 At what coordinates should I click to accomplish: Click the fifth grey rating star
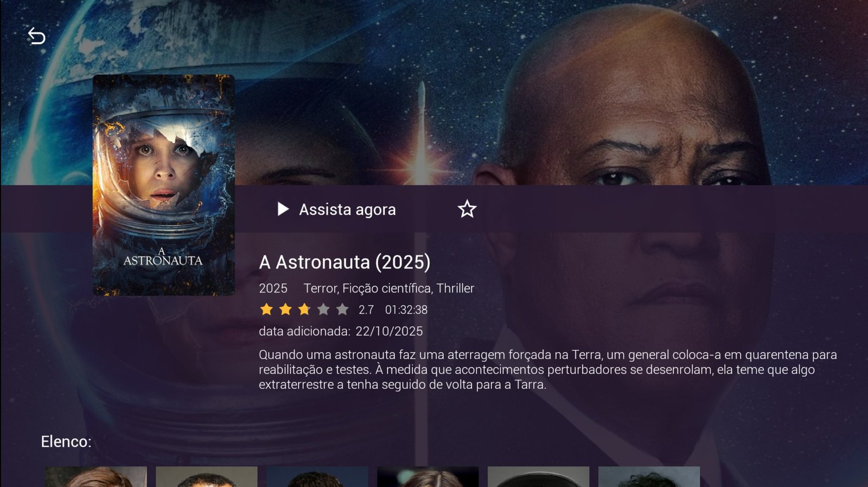point(342,309)
